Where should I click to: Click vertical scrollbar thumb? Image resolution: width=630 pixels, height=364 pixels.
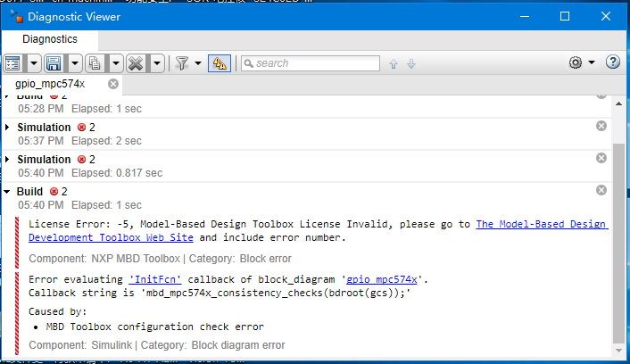click(x=618, y=243)
